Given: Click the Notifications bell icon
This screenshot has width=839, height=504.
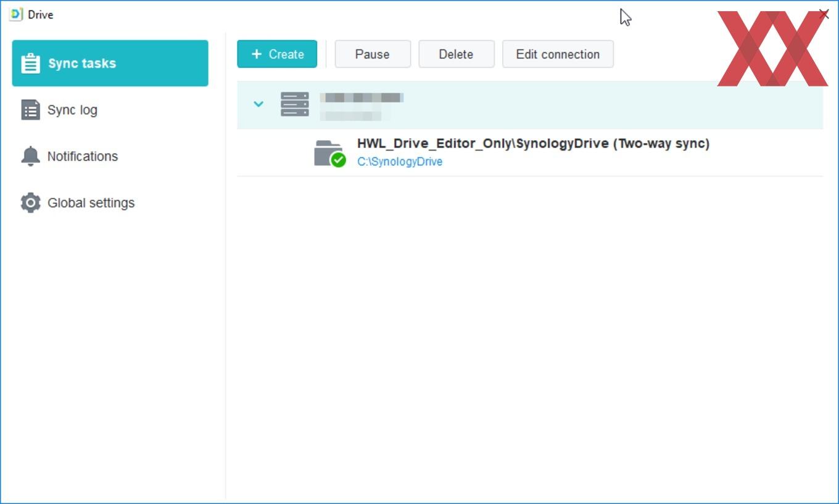Looking at the screenshot, I should 30,156.
